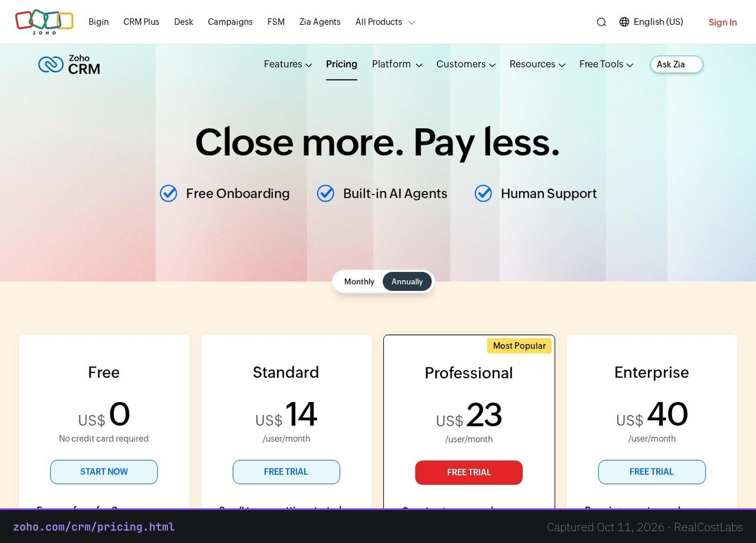
Task: Click the Enterprise plan title
Action: pos(652,372)
